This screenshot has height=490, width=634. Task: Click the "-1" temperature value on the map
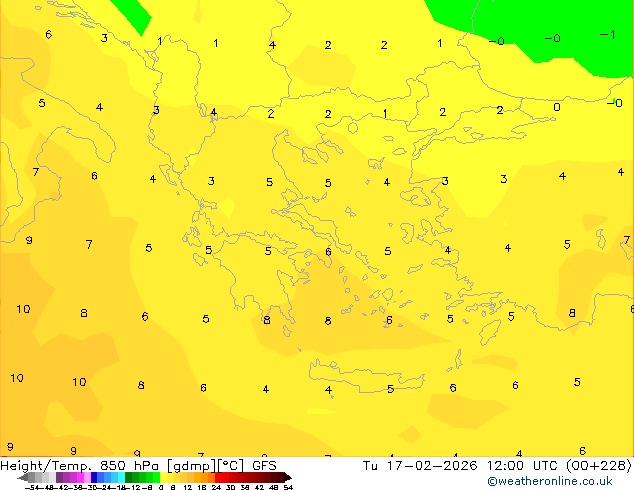[608, 35]
